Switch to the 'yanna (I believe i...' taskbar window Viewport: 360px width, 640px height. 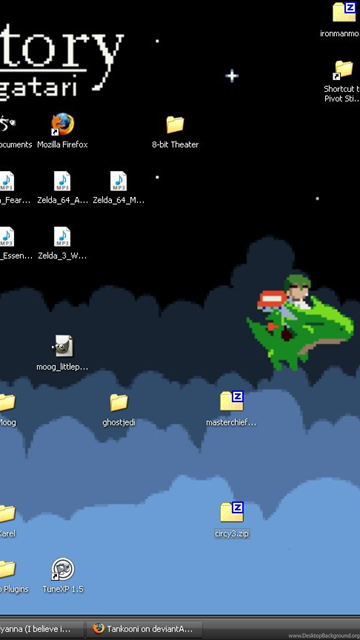point(41,629)
